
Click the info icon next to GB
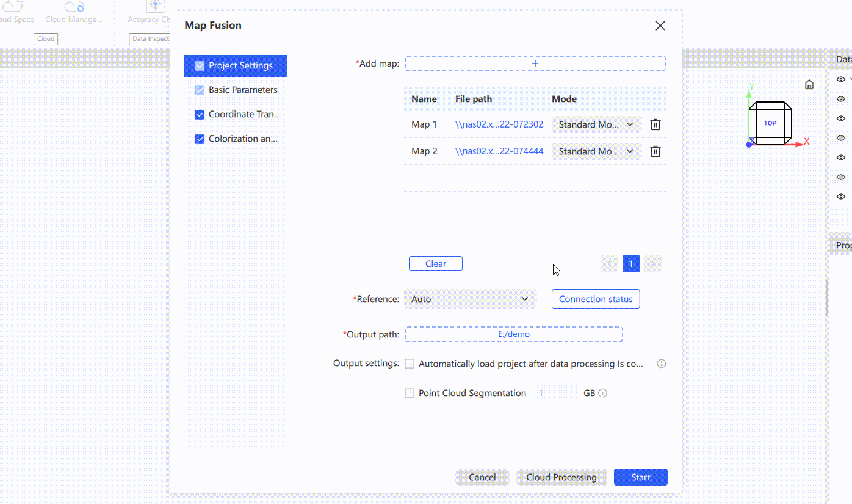(603, 393)
